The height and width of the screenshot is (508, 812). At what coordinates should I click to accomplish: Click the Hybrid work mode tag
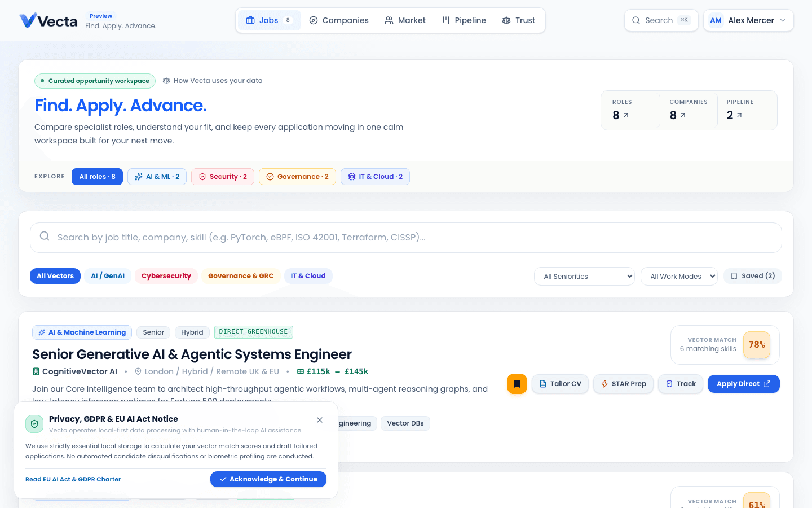tap(192, 332)
